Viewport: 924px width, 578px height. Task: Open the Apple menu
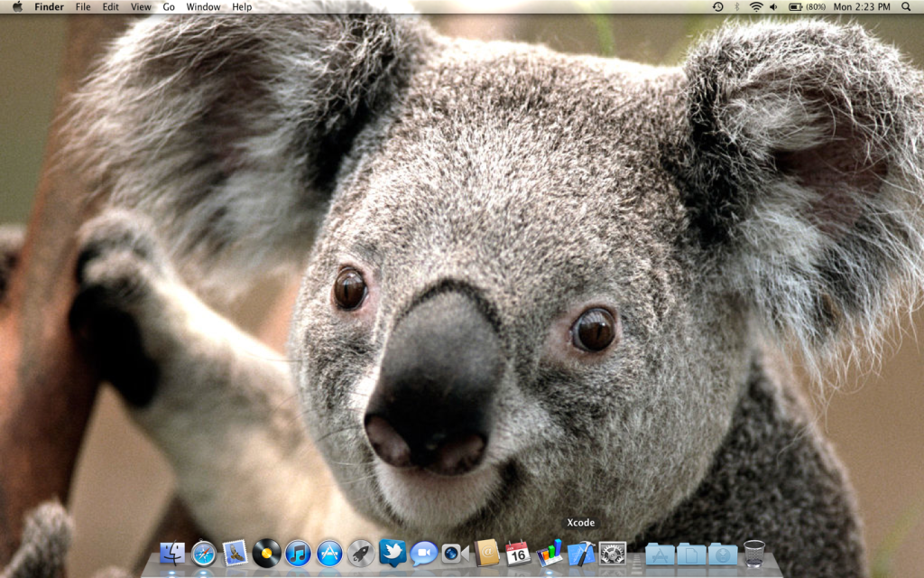18,6
